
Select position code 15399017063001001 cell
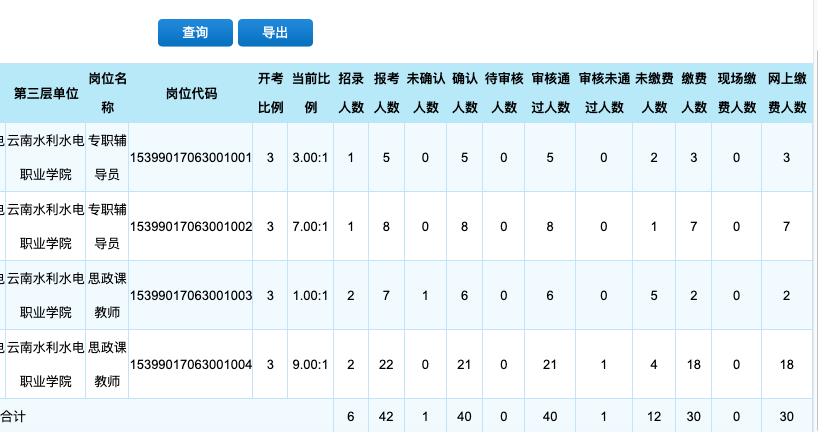coord(191,157)
